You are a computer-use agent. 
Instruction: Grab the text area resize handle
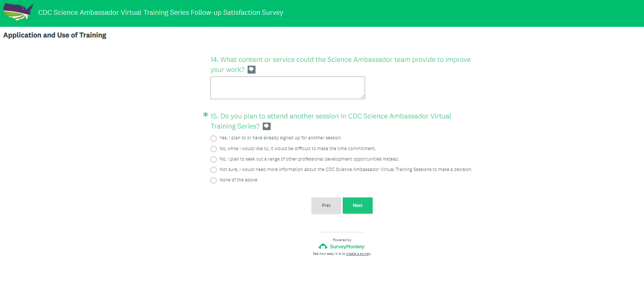(x=363, y=97)
